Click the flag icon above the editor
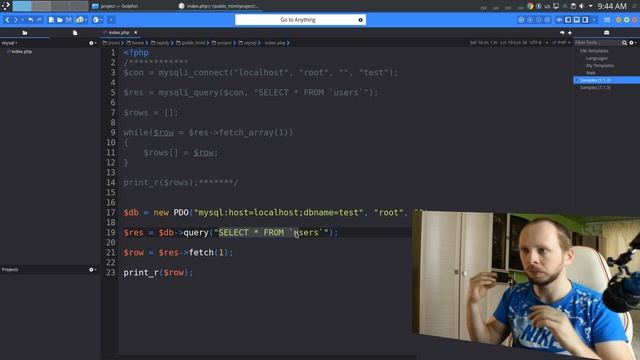This screenshot has width=640, height=360. pyautogui.click(x=562, y=33)
